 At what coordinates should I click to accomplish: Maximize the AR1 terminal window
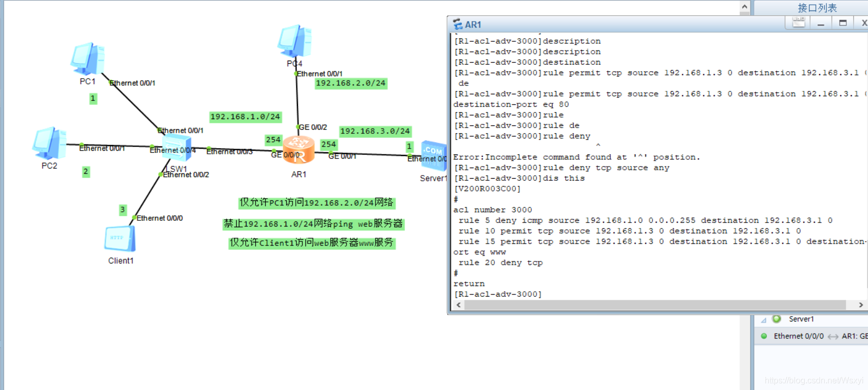(x=843, y=23)
